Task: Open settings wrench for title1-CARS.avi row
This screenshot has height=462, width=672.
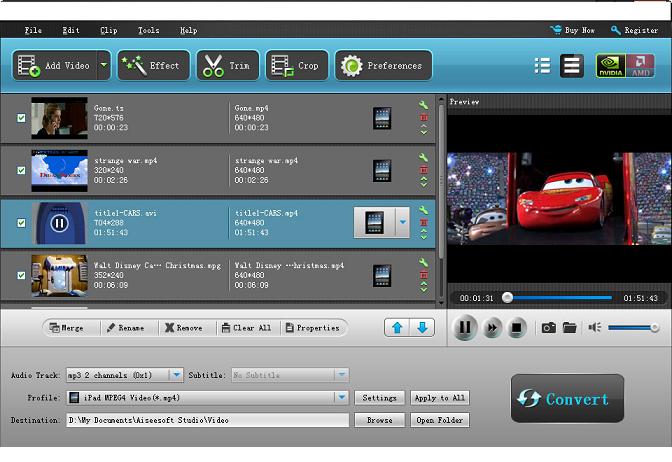Action: pyautogui.click(x=423, y=210)
